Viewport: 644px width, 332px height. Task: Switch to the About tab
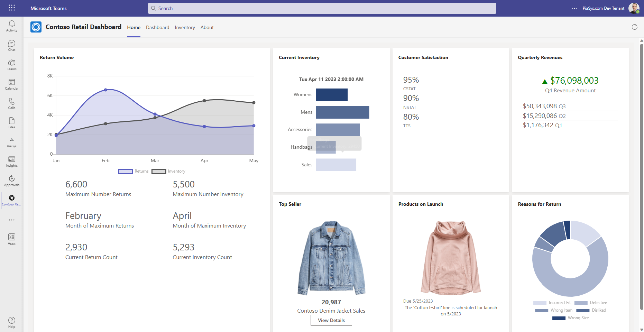coord(207,27)
